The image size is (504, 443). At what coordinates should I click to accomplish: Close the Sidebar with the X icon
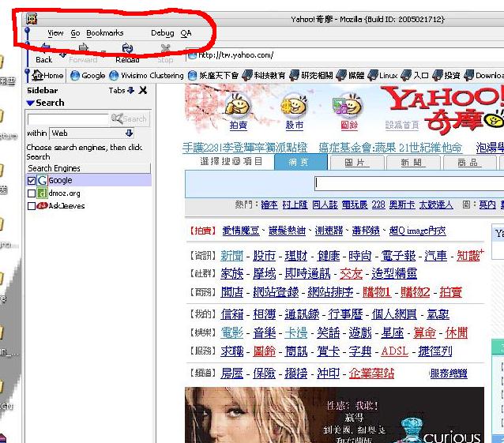pyautogui.click(x=143, y=91)
